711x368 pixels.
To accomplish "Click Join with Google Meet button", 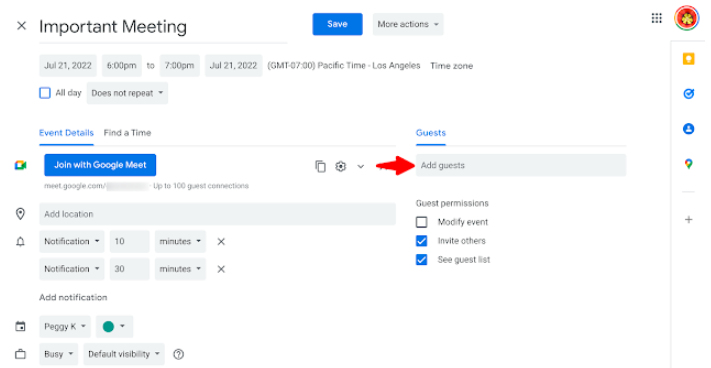I will click(x=100, y=165).
